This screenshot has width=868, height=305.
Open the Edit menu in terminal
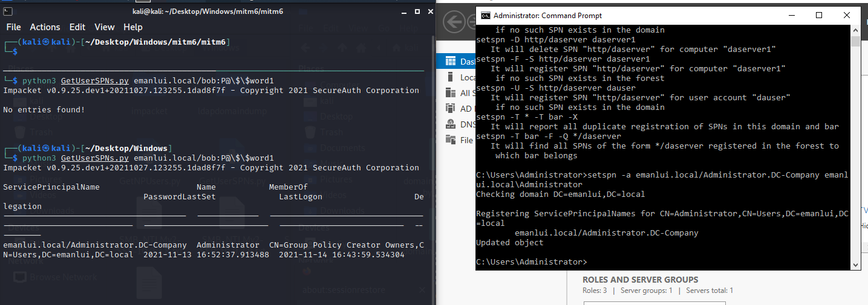(77, 27)
